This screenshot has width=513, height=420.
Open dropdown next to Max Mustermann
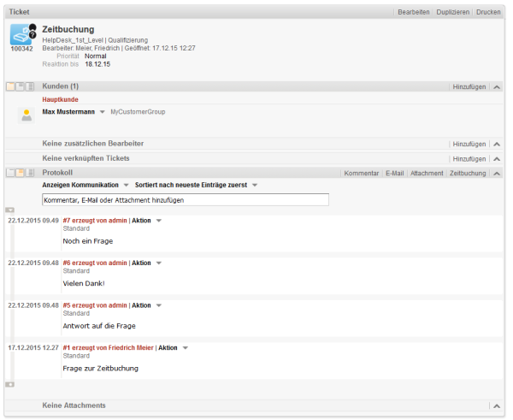coord(102,112)
